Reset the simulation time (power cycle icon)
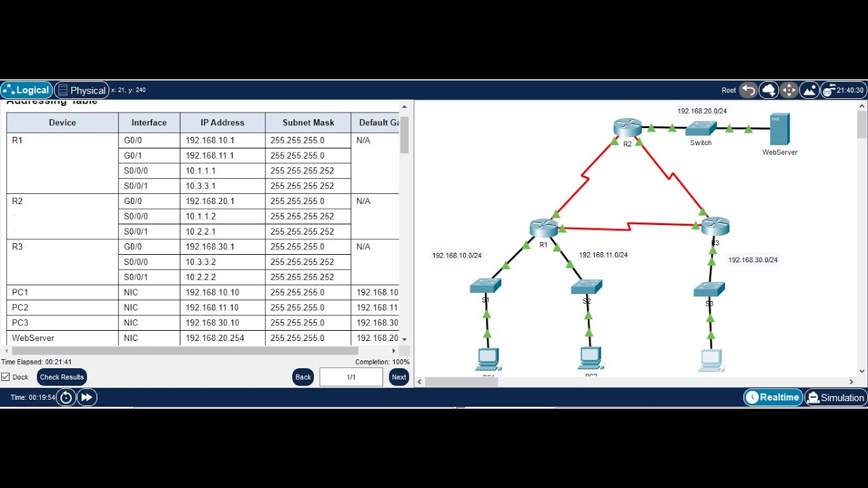The width and height of the screenshot is (868, 488). pyautogui.click(x=66, y=397)
